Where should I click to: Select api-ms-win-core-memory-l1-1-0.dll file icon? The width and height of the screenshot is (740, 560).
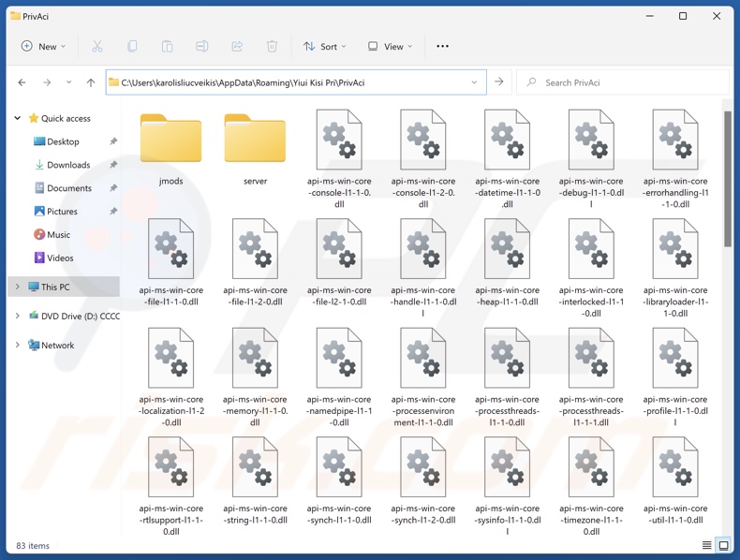coord(255,358)
